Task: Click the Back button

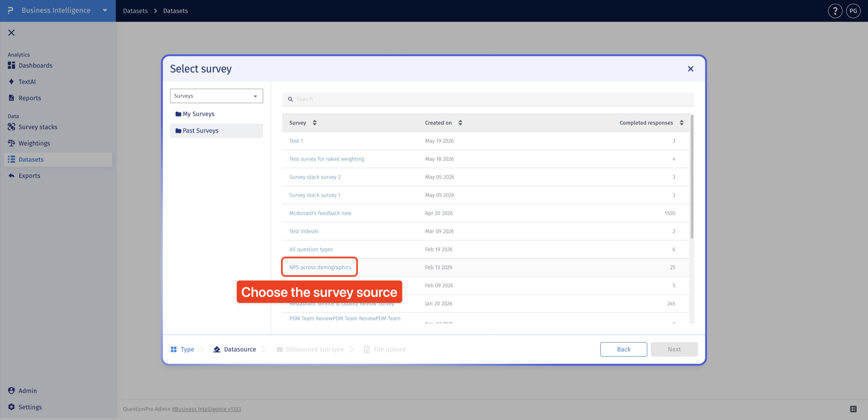Action: (623, 349)
